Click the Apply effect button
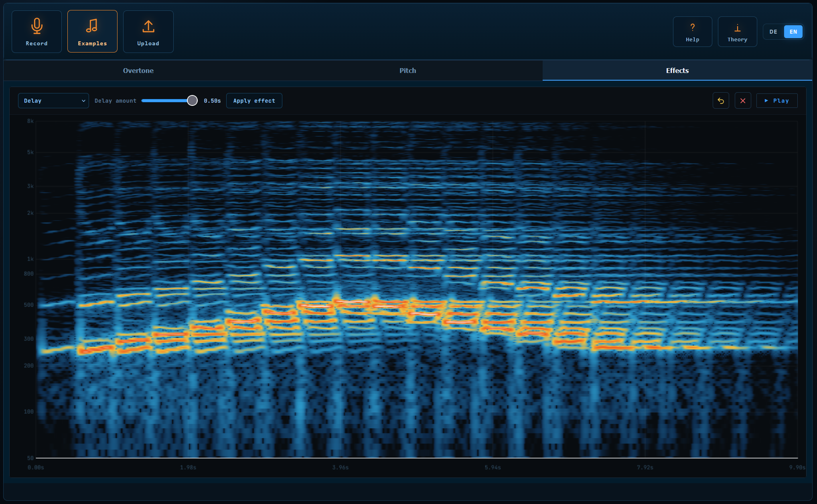817x504 pixels. [x=254, y=101]
